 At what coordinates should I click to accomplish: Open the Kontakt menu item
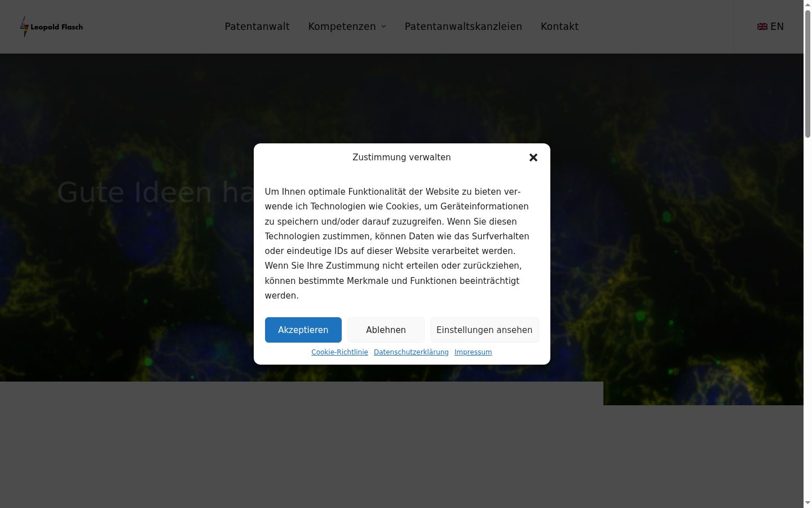(x=559, y=27)
